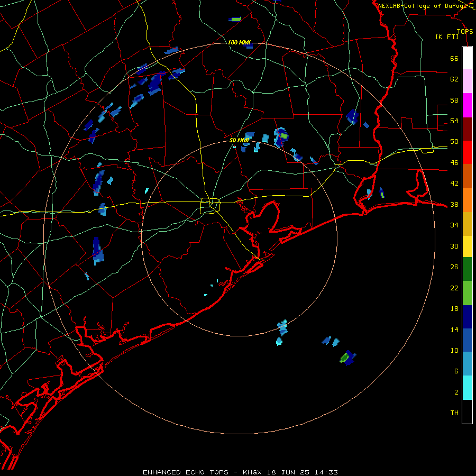This screenshot has width=476, height=476.
Task: Select the navy blue legend swatch
Action: click(467, 317)
